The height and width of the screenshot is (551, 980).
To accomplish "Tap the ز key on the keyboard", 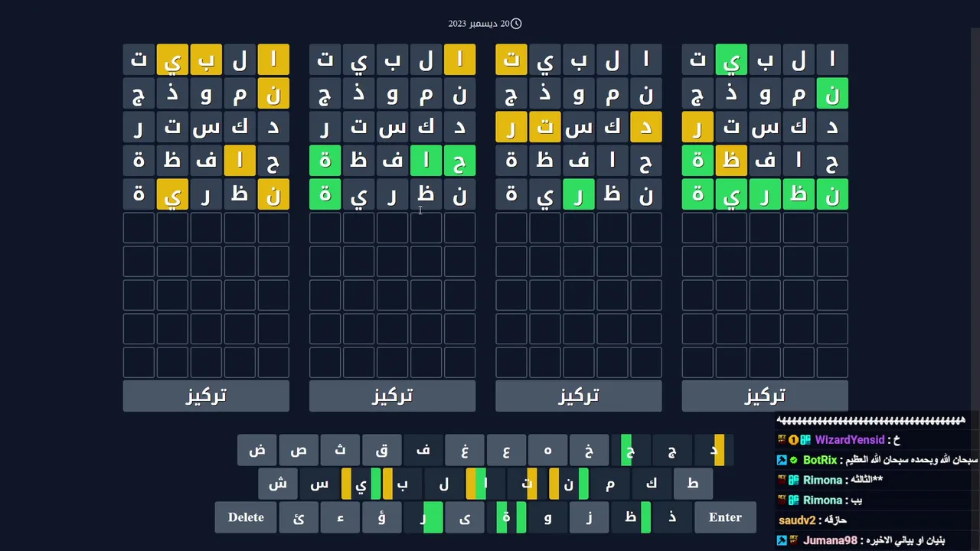I will (x=589, y=517).
